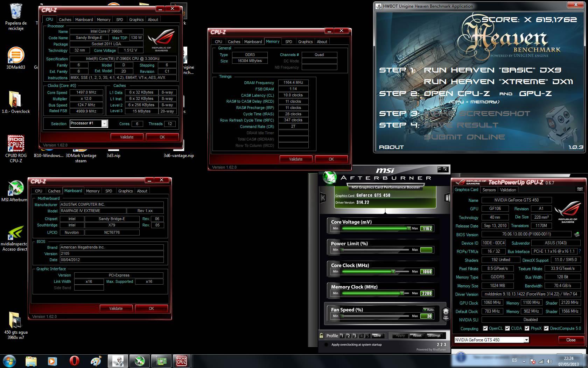Open nvidiaInspector desktop shortcut
This screenshot has height=368, width=588.
point(15,238)
